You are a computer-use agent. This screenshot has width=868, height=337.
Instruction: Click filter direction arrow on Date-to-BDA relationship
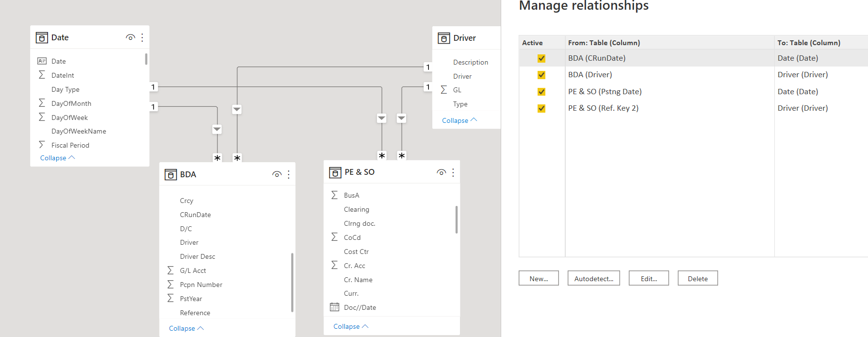click(217, 129)
